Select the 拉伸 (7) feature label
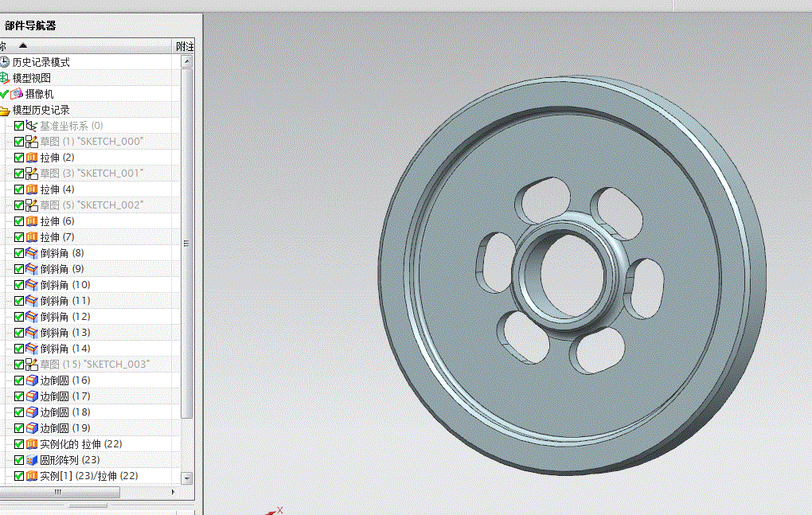 [57, 237]
